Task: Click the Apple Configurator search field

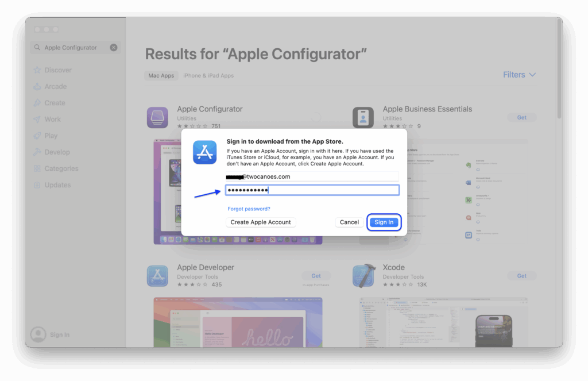Action: tap(75, 47)
